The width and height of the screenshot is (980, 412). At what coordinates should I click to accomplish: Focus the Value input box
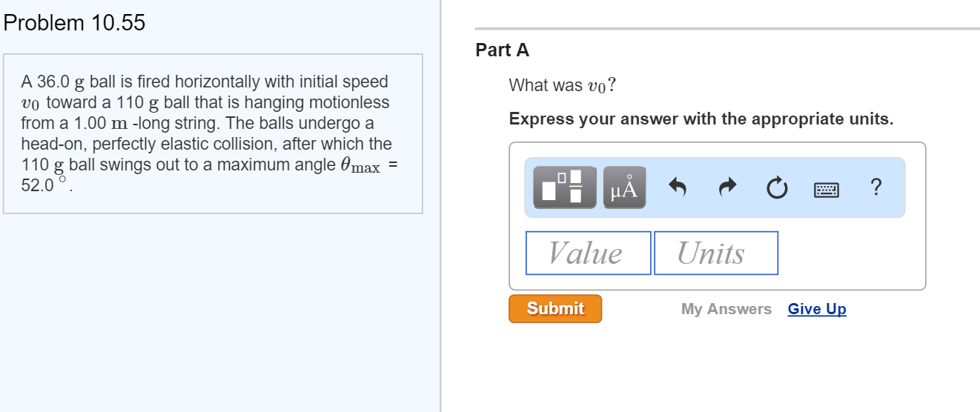[x=589, y=253]
